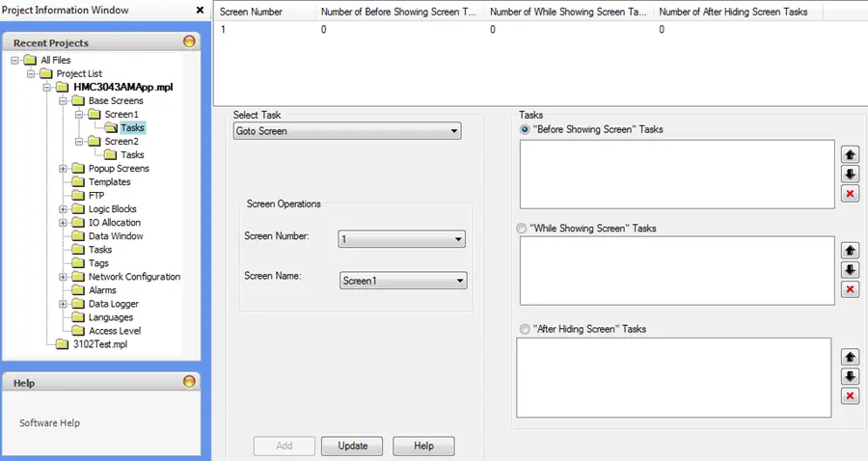Move task down in While Showing Screen list
Image resolution: width=868 pixels, height=461 pixels.
click(850, 270)
